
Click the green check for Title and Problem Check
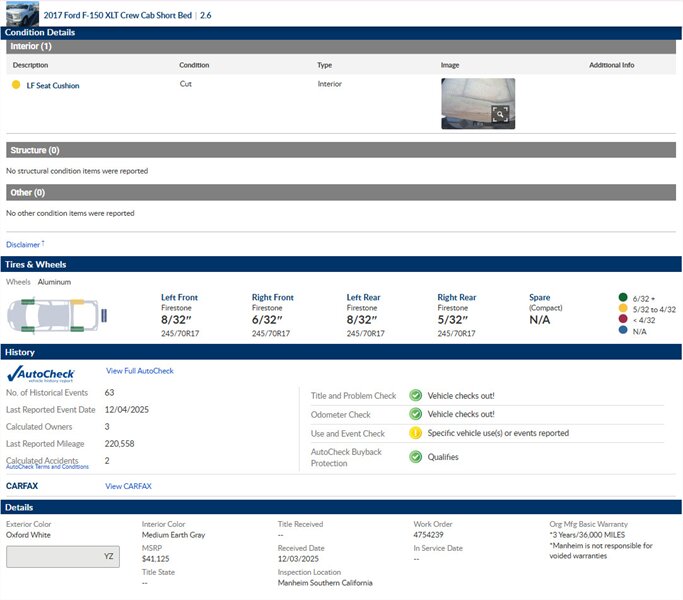pos(415,395)
